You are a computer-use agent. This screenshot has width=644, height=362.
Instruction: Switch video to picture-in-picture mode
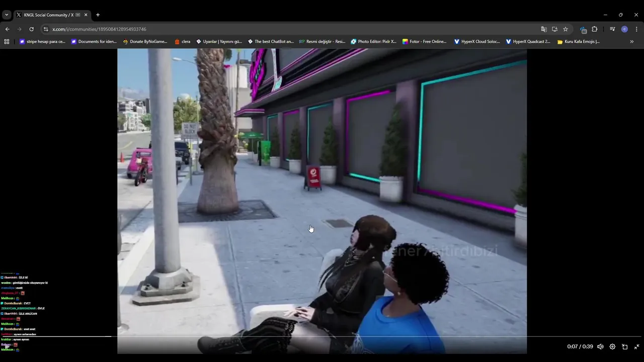(624, 346)
